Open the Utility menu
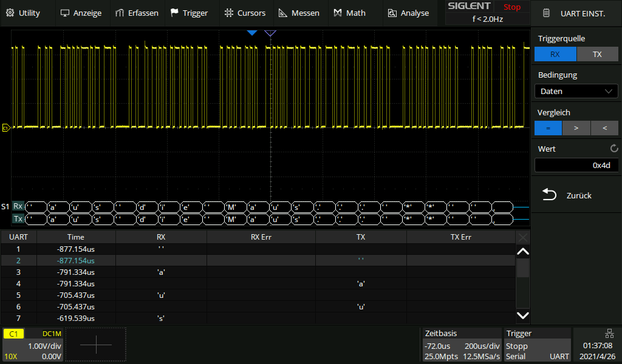This screenshot has height=364, width=622. point(23,13)
